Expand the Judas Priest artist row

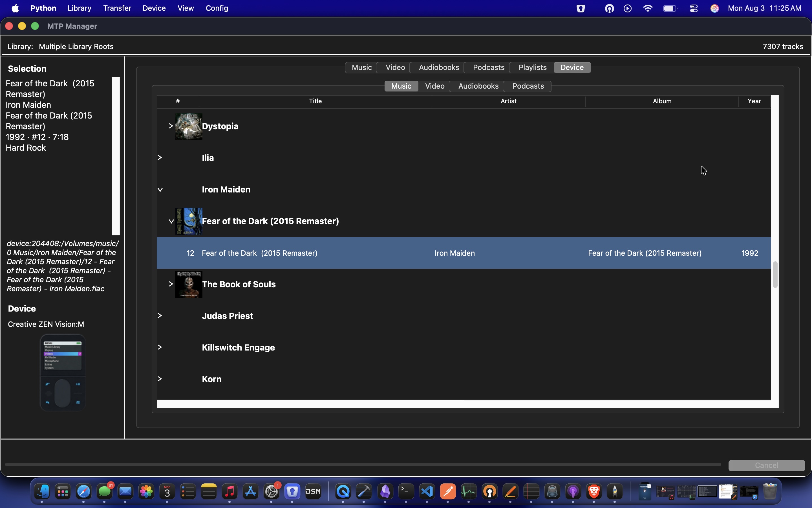(160, 316)
